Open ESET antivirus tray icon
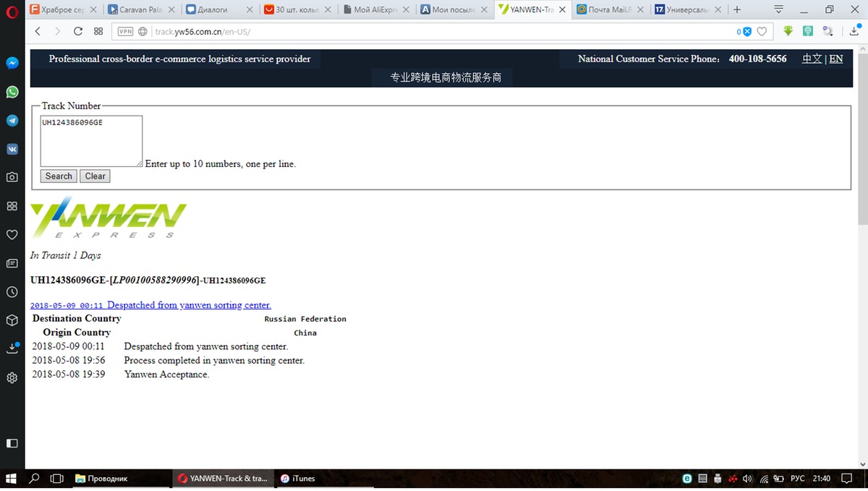The height and width of the screenshot is (491, 868). [686, 479]
